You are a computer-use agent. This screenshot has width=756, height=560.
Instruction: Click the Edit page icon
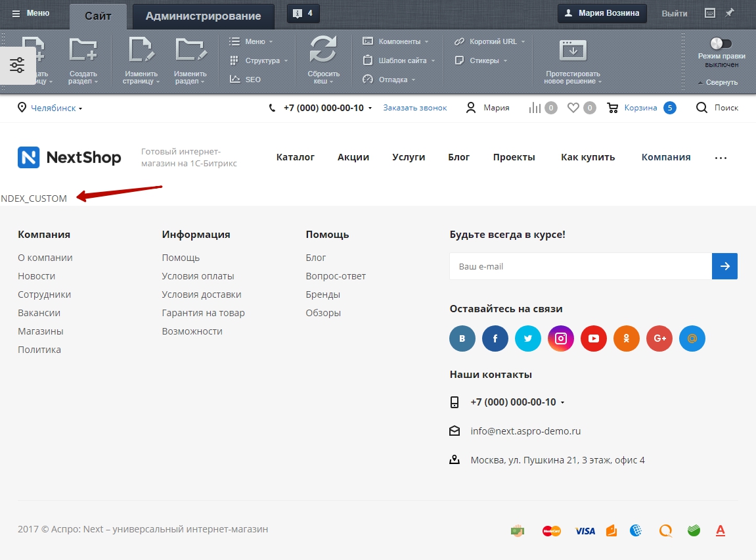point(141,50)
